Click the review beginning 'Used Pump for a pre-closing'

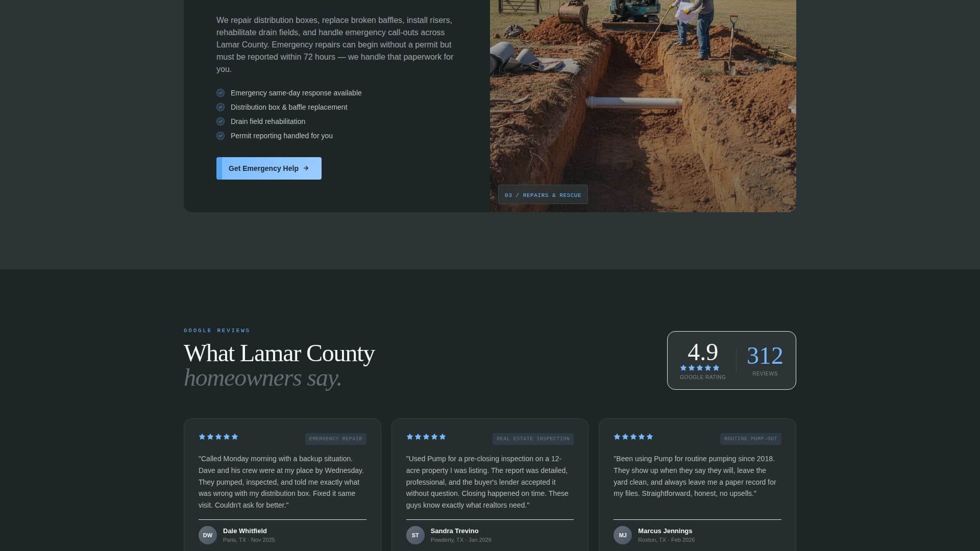pos(489,482)
